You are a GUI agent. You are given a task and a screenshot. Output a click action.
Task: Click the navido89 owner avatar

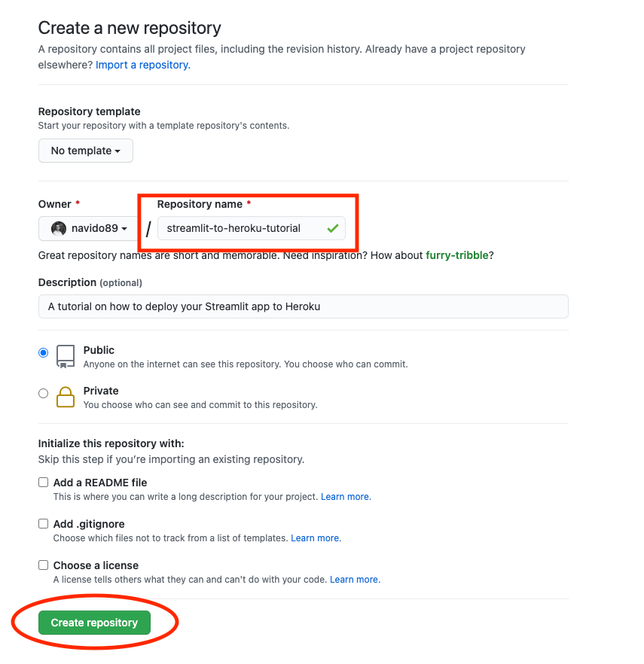(59, 228)
